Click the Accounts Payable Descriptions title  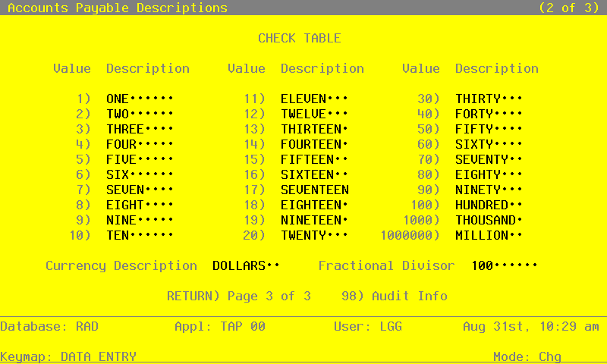pyautogui.click(x=118, y=8)
